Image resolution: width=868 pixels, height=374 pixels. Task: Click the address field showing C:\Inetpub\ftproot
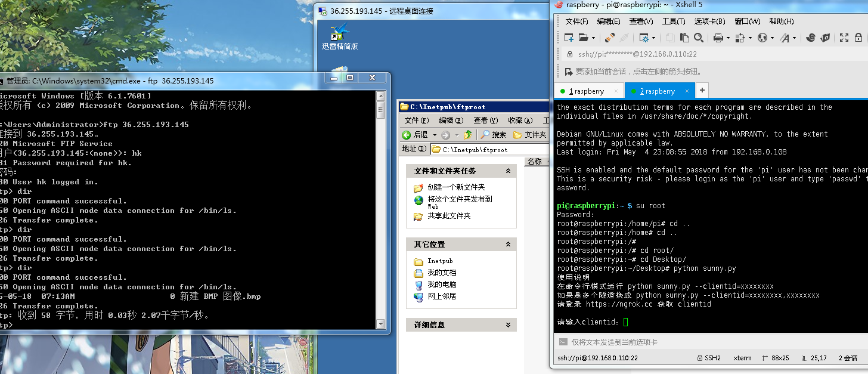coord(489,149)
